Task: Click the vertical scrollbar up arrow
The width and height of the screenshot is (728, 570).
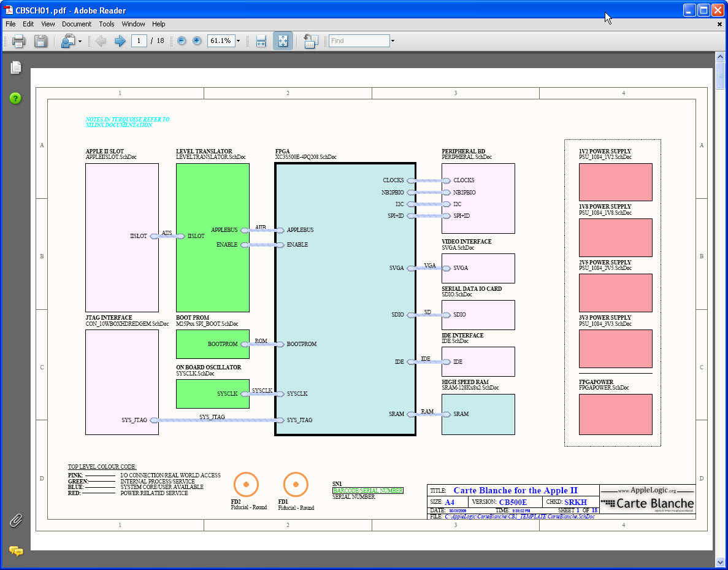Action: [x=720, y=56]
